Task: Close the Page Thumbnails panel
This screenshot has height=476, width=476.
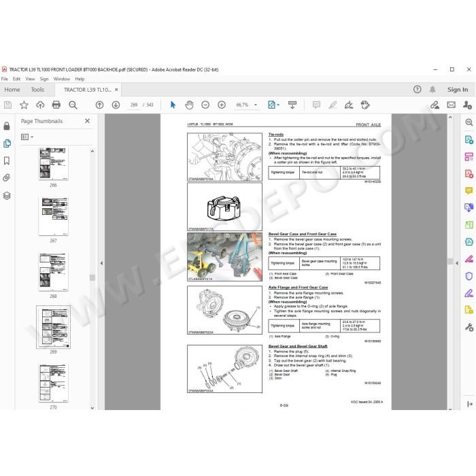Action: (88, 121)
